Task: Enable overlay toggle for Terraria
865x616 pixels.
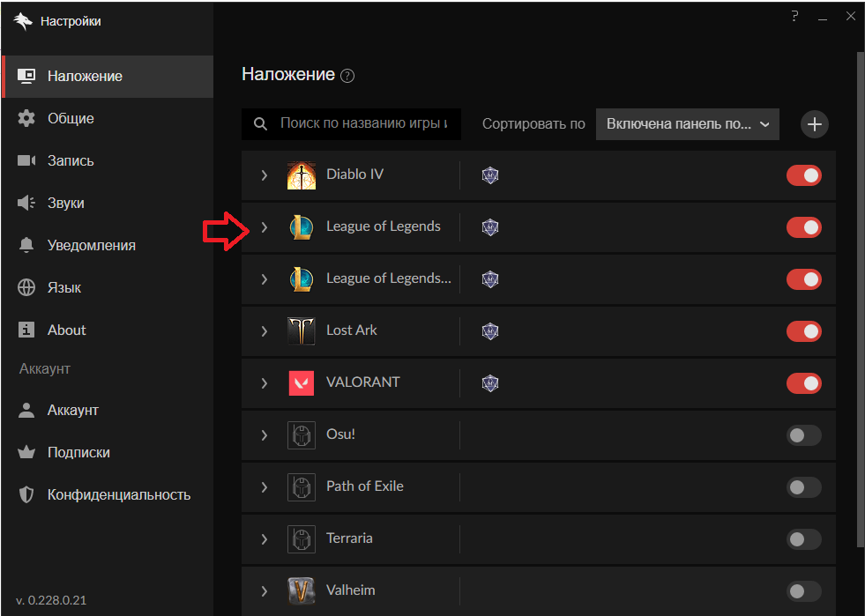Action: tap(804, 539)
